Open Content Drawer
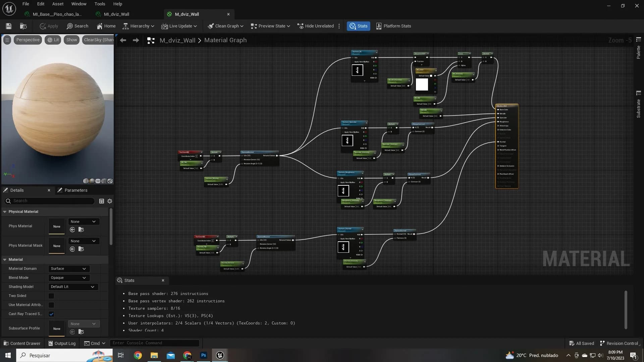The image size is (644, 362). (22, 344)
